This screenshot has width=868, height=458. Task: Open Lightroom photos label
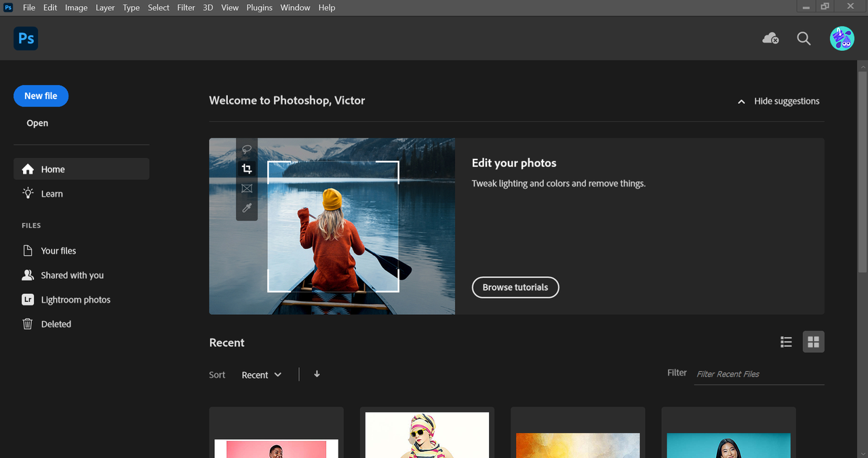76,299
